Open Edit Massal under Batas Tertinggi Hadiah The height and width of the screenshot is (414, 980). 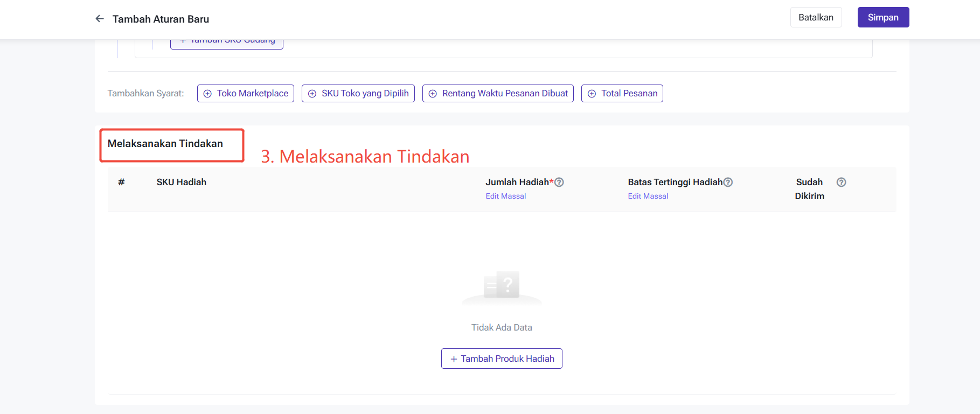(x=648, y=197)
